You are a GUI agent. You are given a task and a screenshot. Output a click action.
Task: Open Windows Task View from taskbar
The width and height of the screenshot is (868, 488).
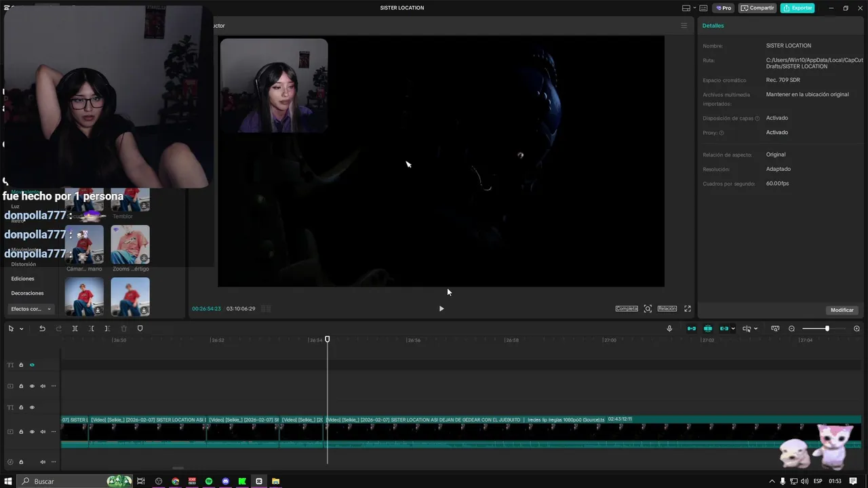[x=141, y=481]
